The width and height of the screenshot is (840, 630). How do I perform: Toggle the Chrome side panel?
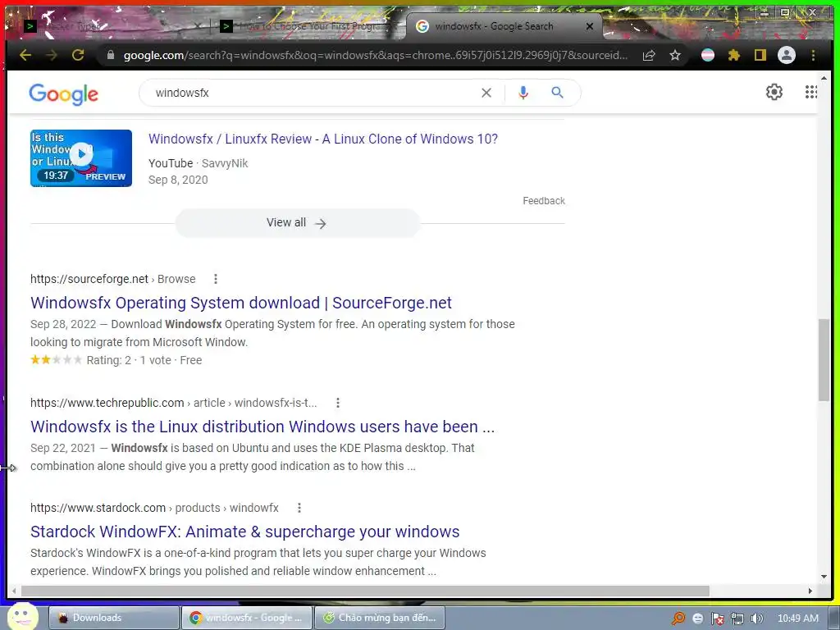(x=760, y=55)
